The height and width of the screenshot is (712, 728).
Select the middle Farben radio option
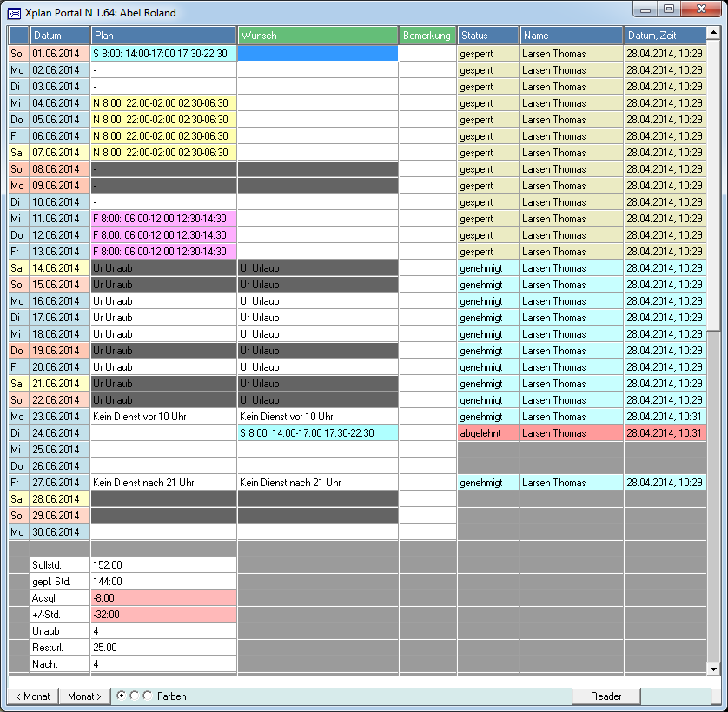[x=135, y=696]
